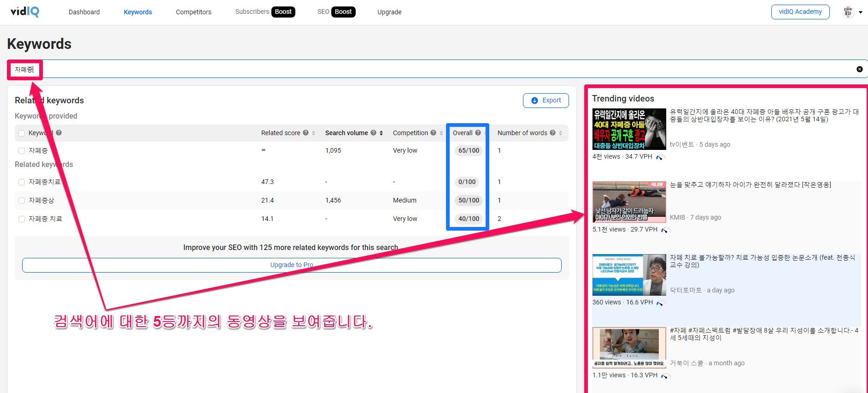Sort by Number of words arrows

pos(561,133)
